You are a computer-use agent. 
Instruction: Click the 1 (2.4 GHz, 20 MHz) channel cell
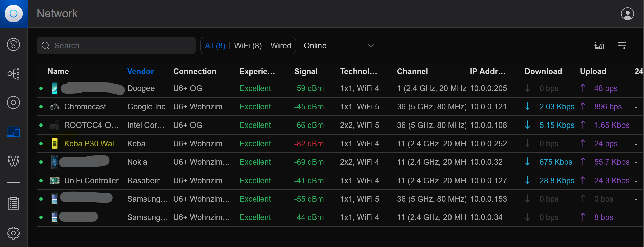[x=431, y=88]
